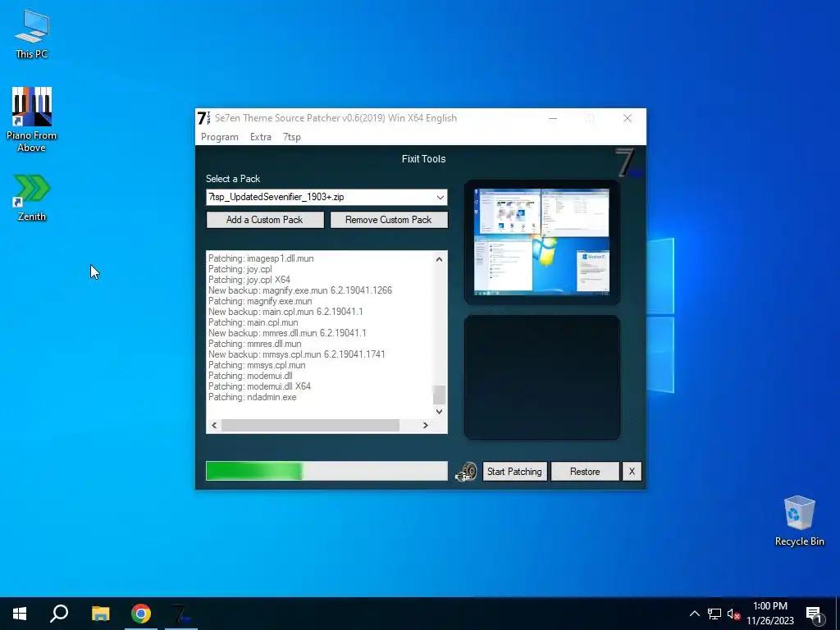840x630 pixels.
Task: Minimize the Se7en Theme Source Patcher window
Action: click(x=553, y=118)
